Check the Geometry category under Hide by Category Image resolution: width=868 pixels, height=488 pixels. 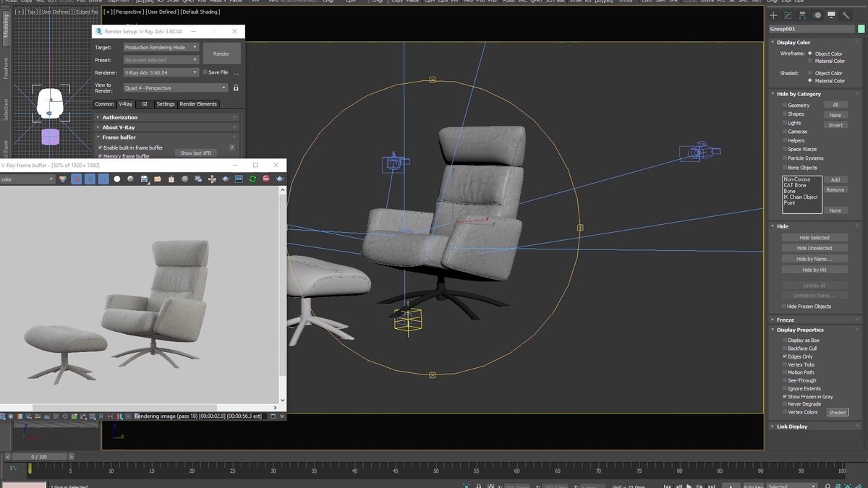coord(784,105)
